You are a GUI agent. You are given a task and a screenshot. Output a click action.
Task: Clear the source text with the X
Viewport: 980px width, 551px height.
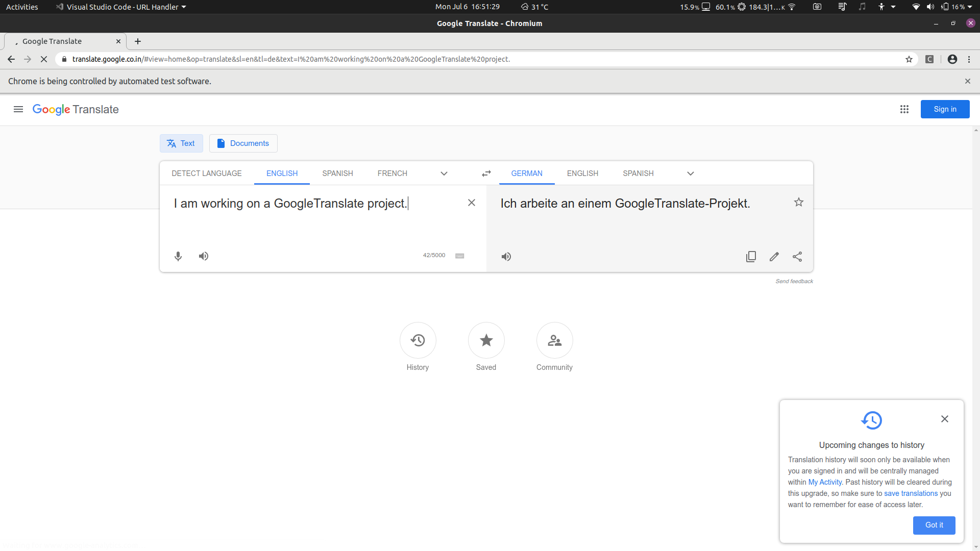472,203
